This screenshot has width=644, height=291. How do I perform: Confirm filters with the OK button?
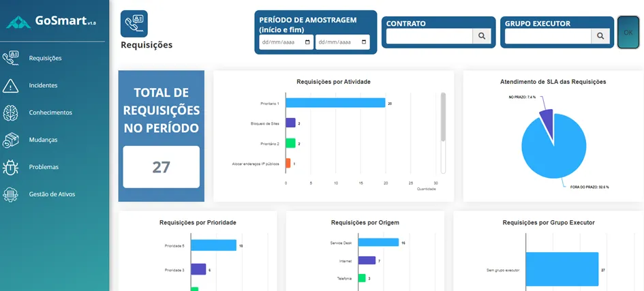pyautogui.click(x=628, y=33)
